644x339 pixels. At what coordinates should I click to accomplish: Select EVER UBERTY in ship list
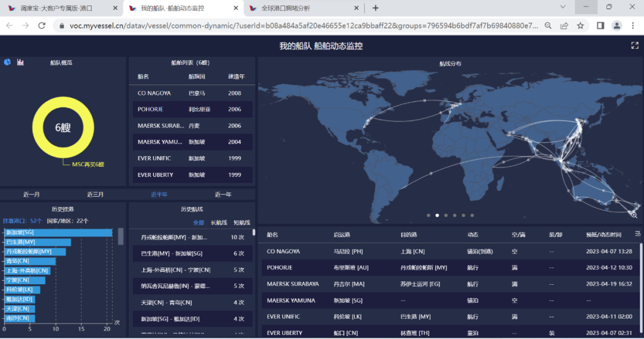(192, 175)
